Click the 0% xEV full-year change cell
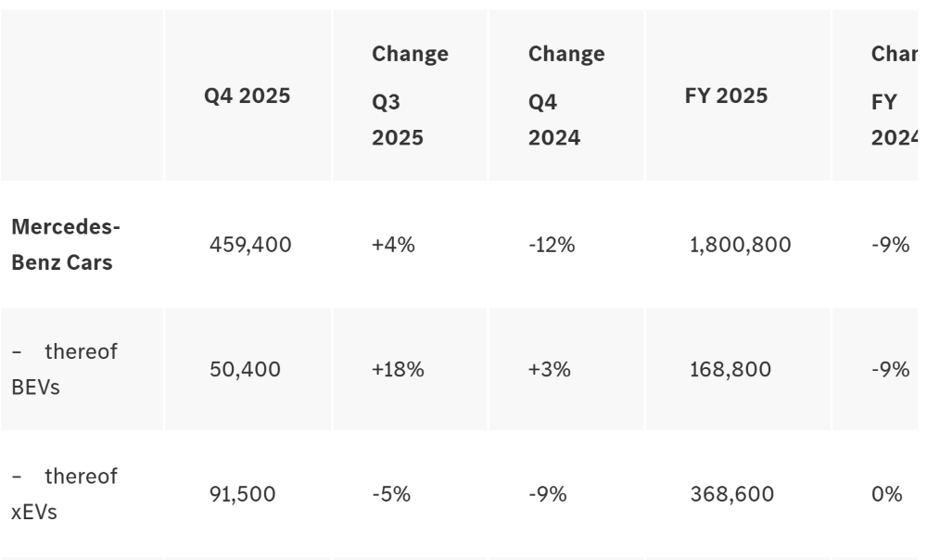This screenshot has width=927, height=560. (886, 494)
